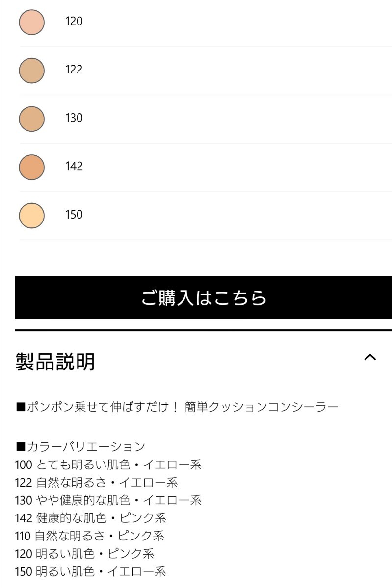Select color swatch 120
Viewport: 392px width, 588px height.
pyautogui.click(x=31, y=22)
